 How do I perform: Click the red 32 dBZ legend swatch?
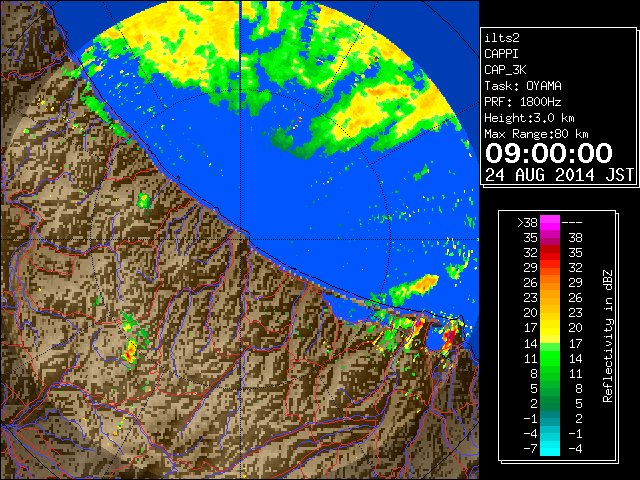[x=550, y=253]
